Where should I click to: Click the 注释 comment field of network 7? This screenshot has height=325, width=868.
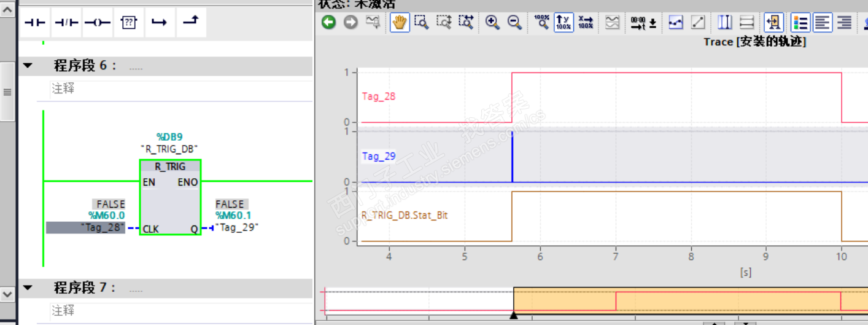tap(181, 311)
